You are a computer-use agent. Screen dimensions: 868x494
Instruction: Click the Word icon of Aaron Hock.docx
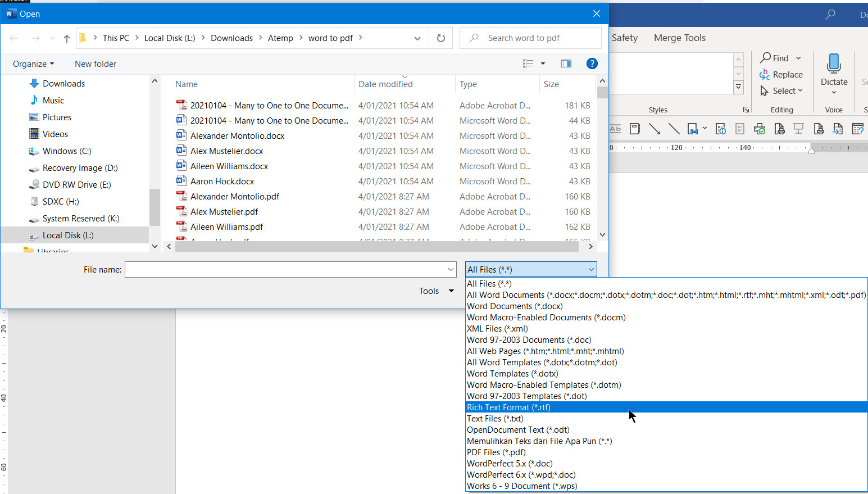[181, 181]
